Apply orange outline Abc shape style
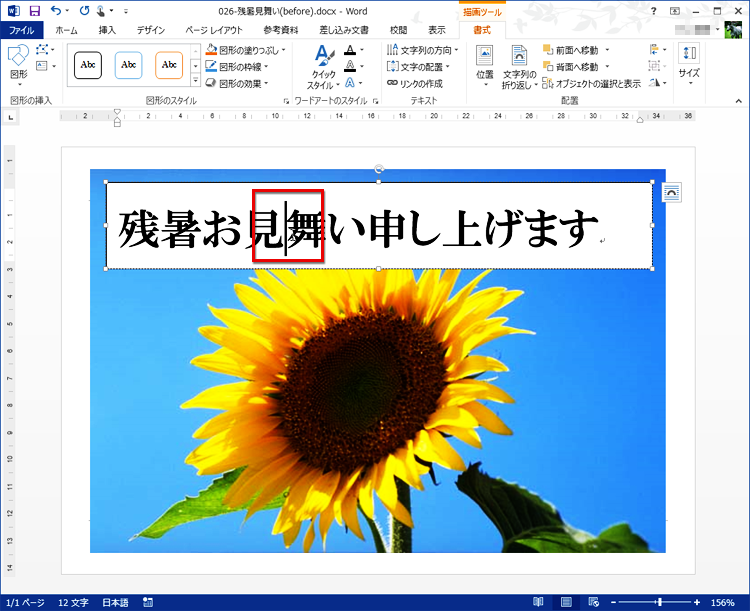 click(x=169, y=65)
